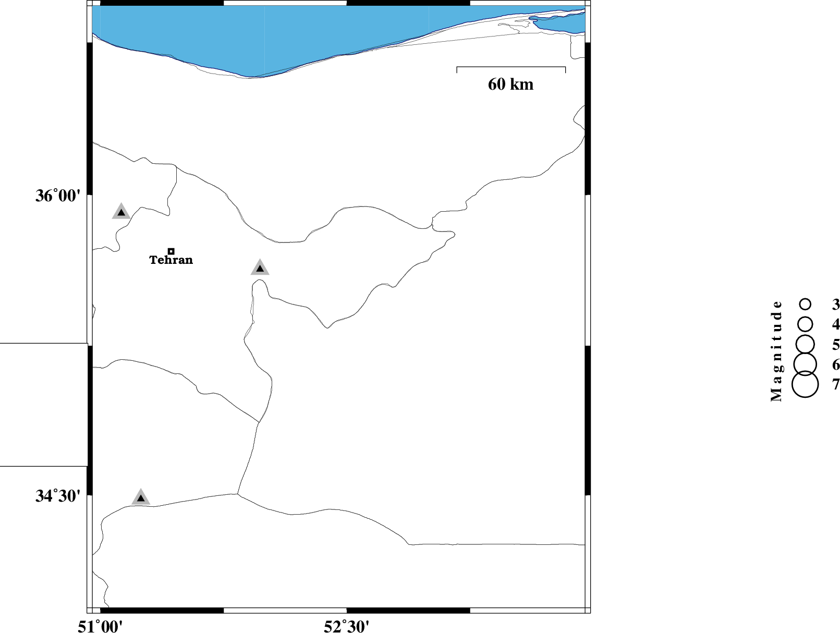Click the magnitude 4 legend circle
The height and width of the screenshot is (633, 840).
(806, 324)
